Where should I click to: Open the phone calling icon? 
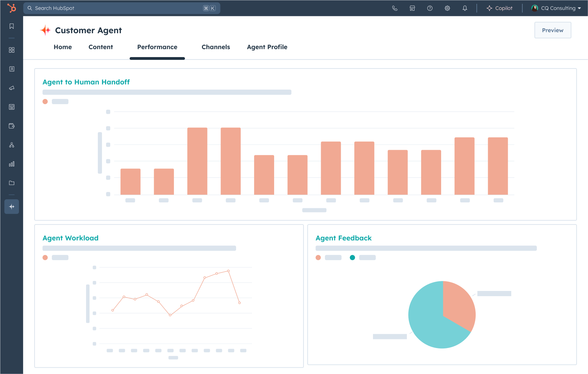point(395,8)
